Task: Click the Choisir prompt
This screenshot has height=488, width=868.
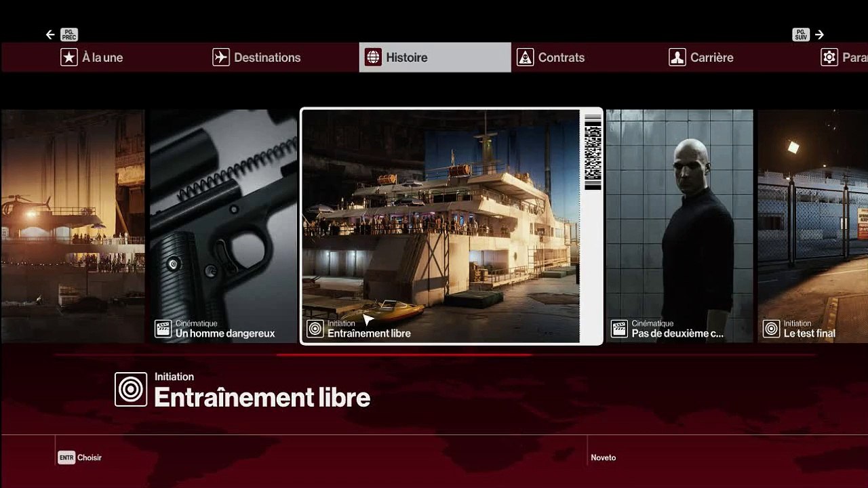Action: point(90,457)
